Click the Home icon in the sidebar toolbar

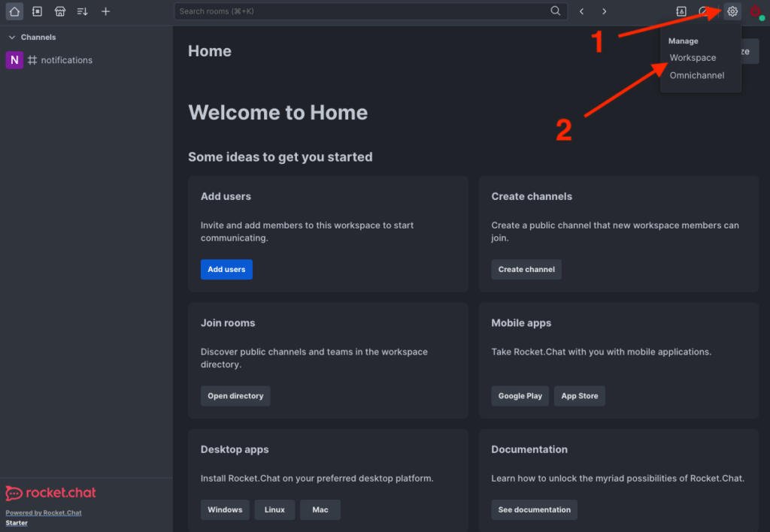click(x=14, y=11)
